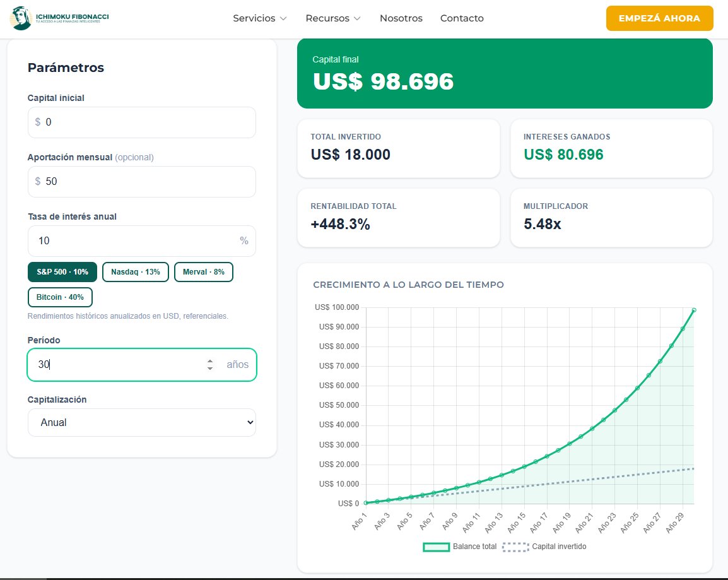Toggle Capital invertido series in chart legend

point(544,547)
